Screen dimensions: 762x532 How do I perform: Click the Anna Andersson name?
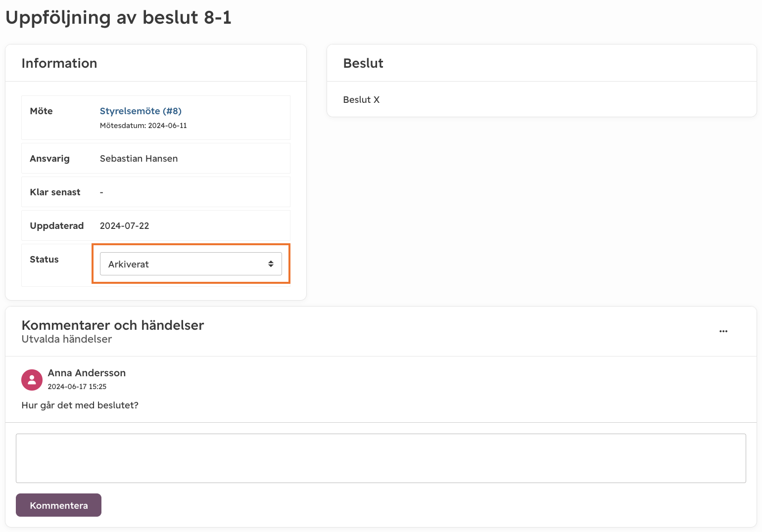pyautogui.click(x=87, y=373)
